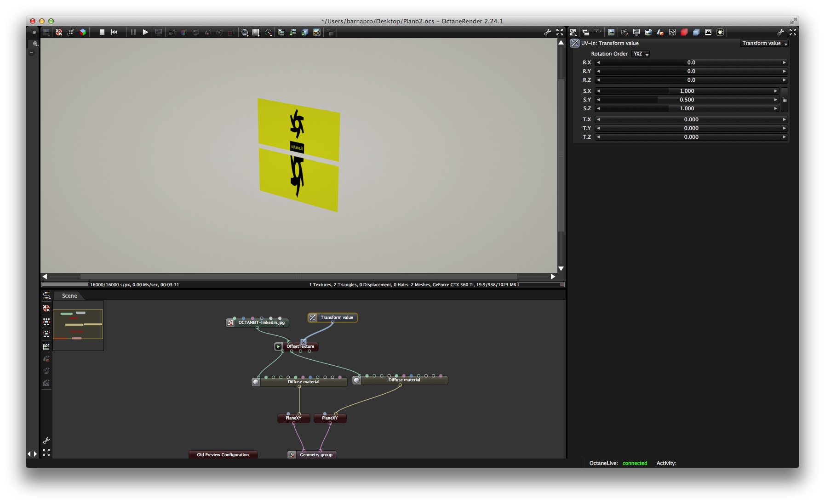
Task: Toggle render target visibility icon in graph sidebar
Action: (46, 346)
